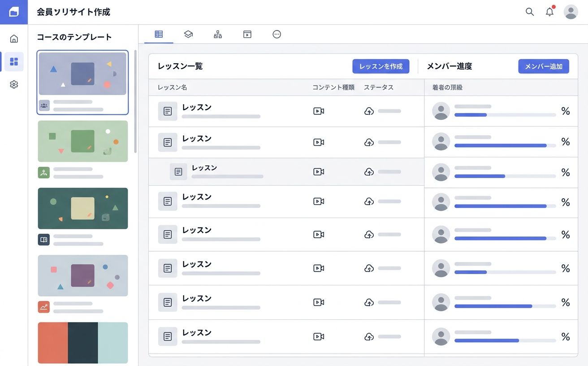Click the template list vertical scrollbar
Viewport: 588px width, 366px height.
tap(135, 102)
